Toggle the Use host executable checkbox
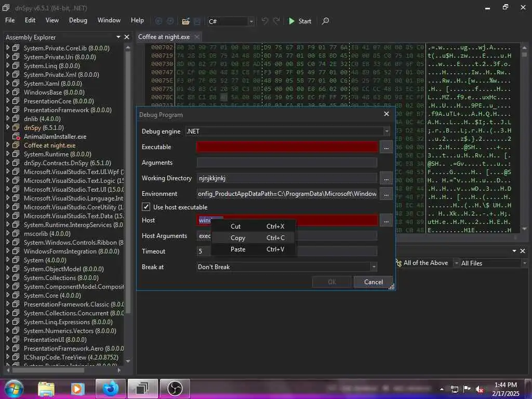532x399 pixels. pos(146,207)
